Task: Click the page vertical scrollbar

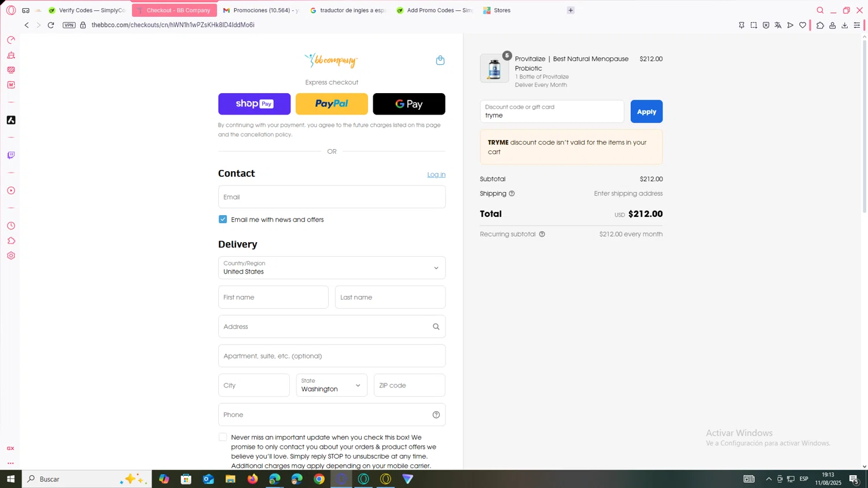Action: click(865, 126)
